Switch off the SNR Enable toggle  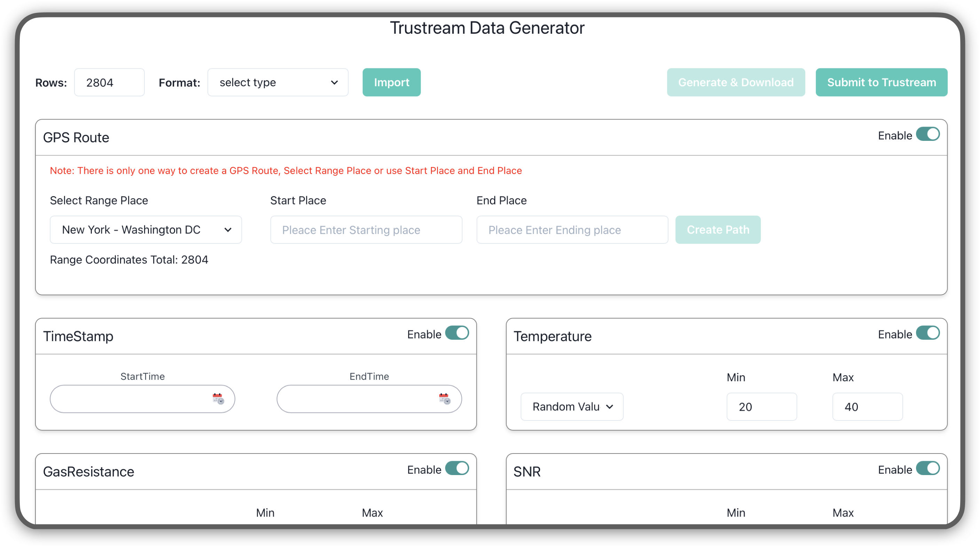[x=927, y=469]
